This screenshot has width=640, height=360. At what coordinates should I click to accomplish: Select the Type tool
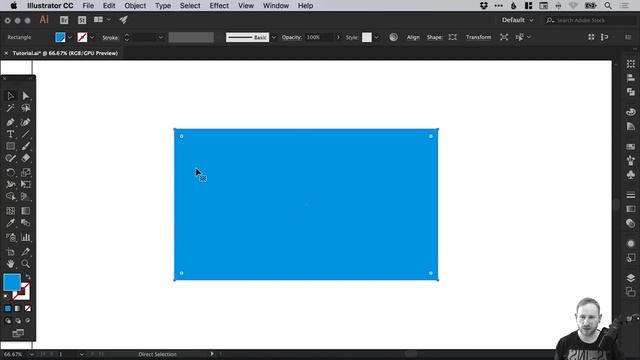11,134
